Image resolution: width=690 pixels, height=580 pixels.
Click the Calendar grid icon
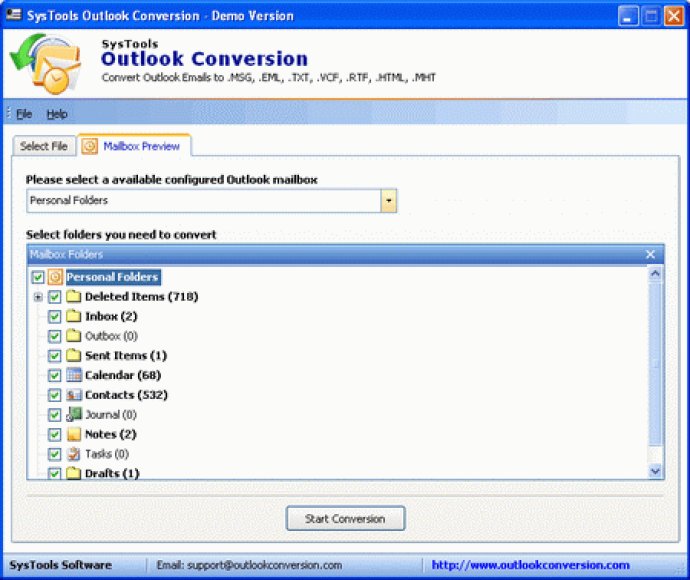[x=73, y=375]
